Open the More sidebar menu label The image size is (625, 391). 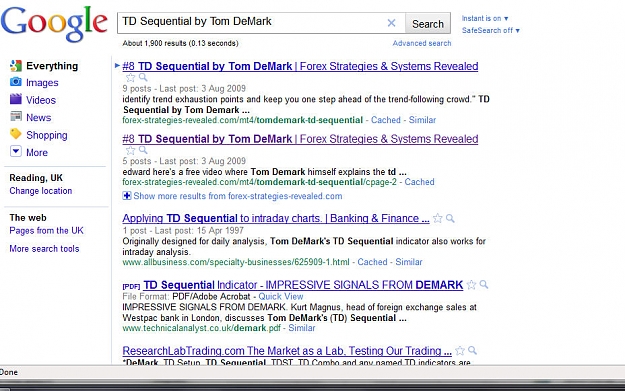(x=37, y=153)
